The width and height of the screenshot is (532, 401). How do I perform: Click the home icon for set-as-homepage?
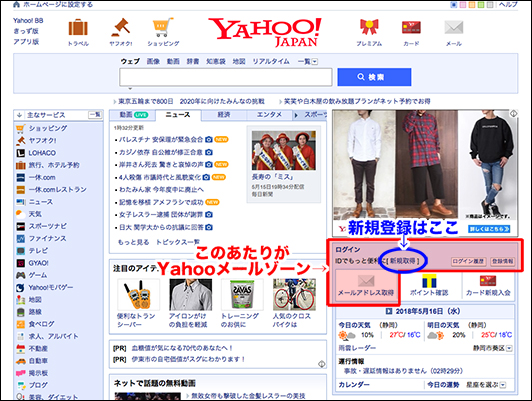16,4
